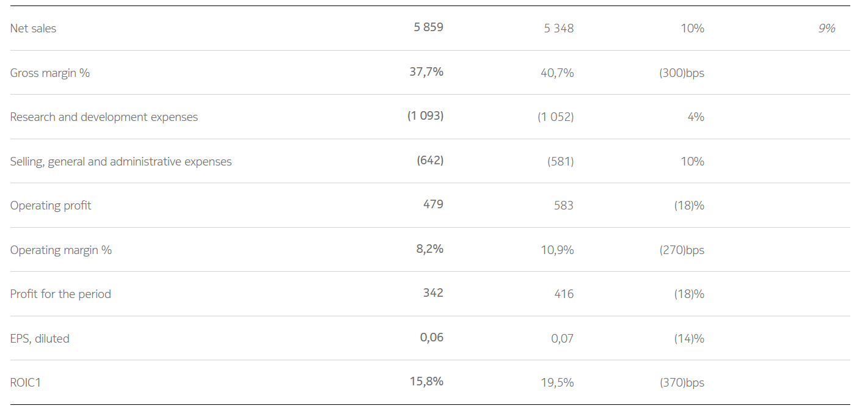868x411 pixels.
Task: Select the (581) SG&A prior value
Action: click(560, 162)
